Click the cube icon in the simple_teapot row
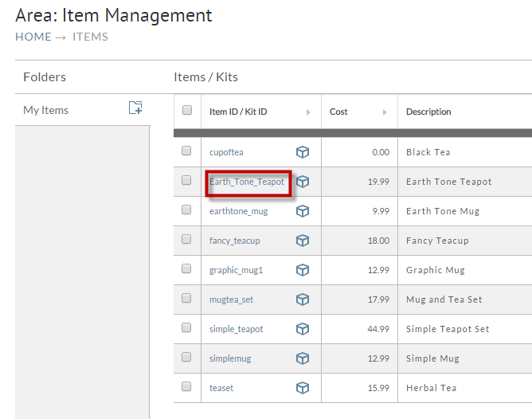The image size is (532, 419). click(303, 329)
